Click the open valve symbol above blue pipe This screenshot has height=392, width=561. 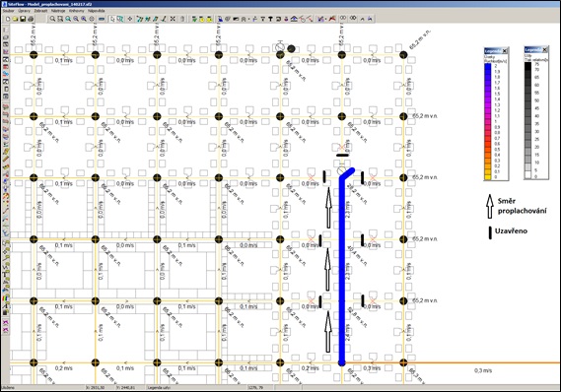pyautogui.click(x=342, y=170)
